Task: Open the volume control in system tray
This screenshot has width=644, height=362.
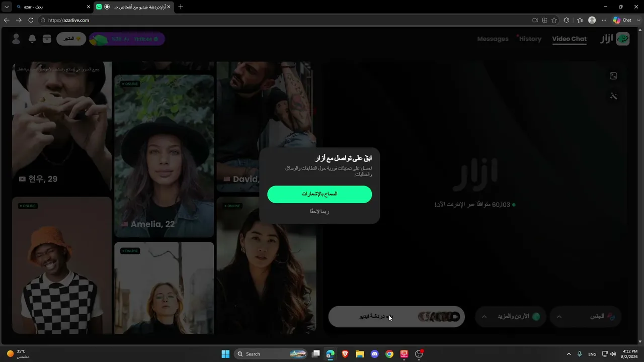Action: pyautogui.click(x=613, y=354)
